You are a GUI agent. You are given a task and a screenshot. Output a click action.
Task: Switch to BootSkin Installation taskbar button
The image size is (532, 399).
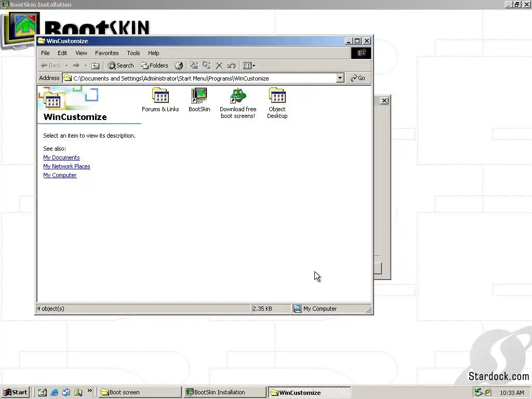click(x=225, y=392)
